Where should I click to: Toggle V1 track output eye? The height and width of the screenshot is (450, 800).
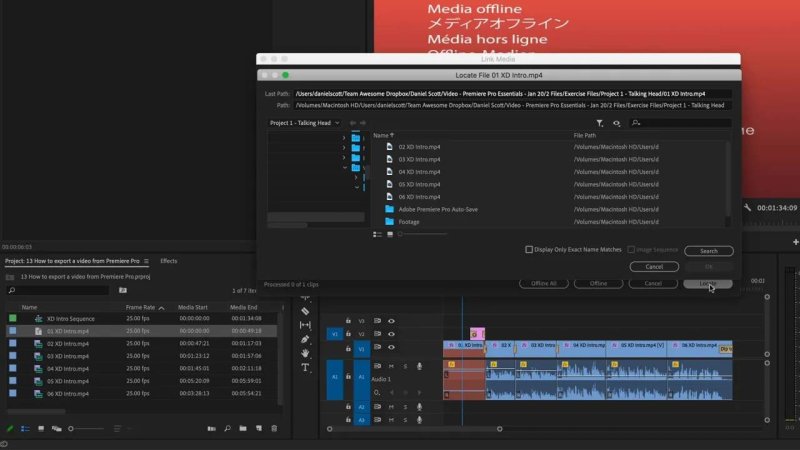tap(391, 347)
